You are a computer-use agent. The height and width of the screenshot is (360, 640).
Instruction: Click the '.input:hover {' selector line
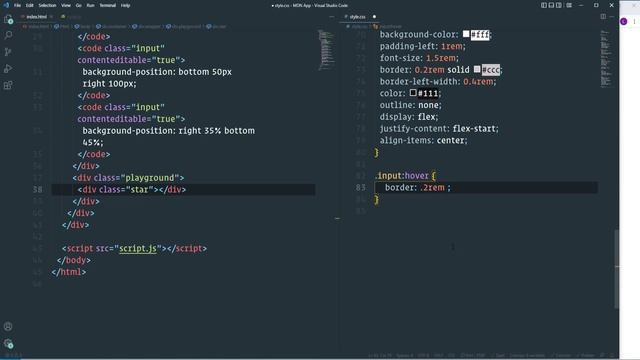405,176
